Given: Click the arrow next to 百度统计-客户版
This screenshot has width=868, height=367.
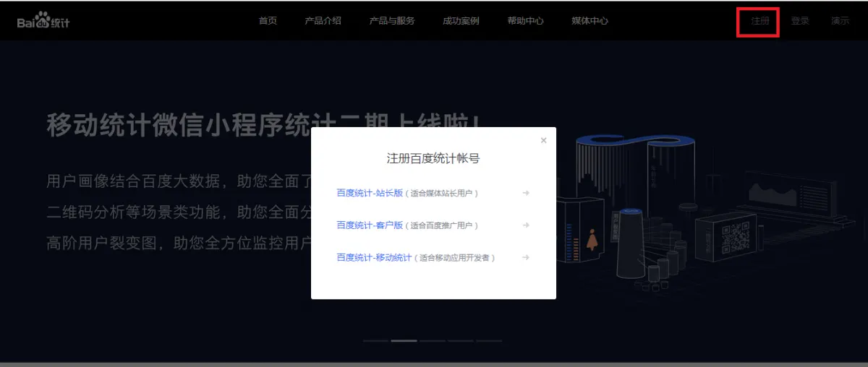Looking at the screenshot, I should click(x=526, y=225).
